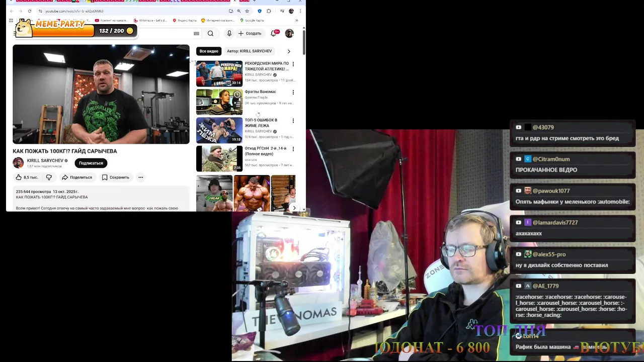Open ТОП-5 ОШИБОК В ЖИМЕ ЛЕЖА thumbnail

coord(219,130)
